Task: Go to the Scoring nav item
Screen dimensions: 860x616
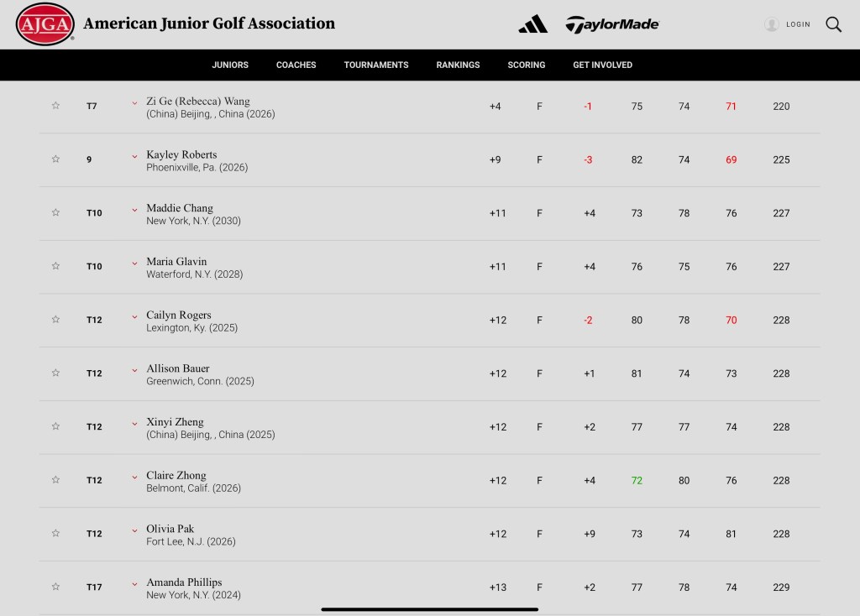Action: coord(527,65)
